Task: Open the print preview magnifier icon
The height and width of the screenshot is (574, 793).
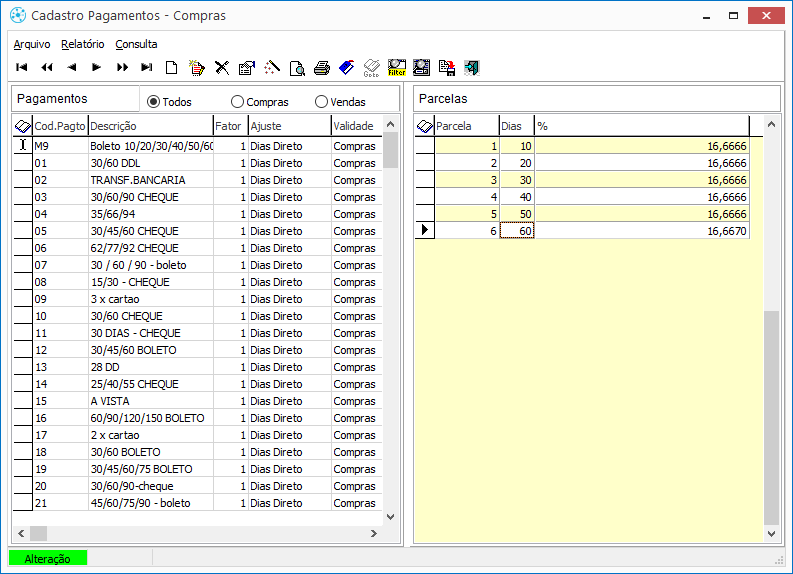Action: tap(297, 68)
